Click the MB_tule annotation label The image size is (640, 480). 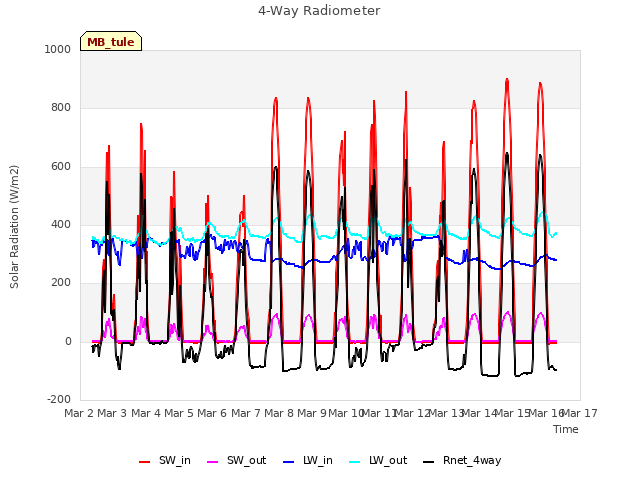[x=111, y=41]
